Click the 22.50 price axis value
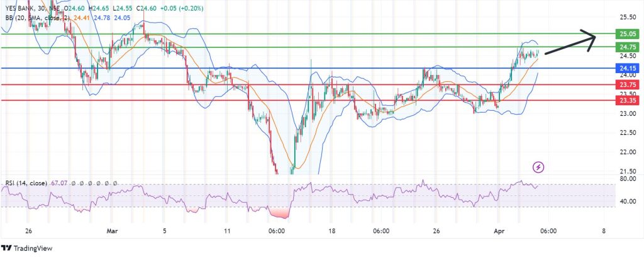Image resolution: width=644 pixels, height=257 pixels. (627, 133)
